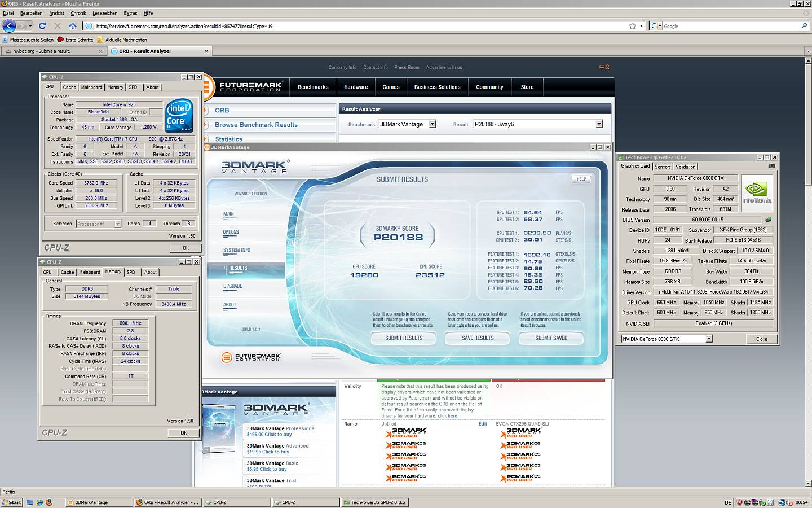Close the ORB - Result Analyzer tab
The image size is (812, 508).
click(x=206, y=51)
